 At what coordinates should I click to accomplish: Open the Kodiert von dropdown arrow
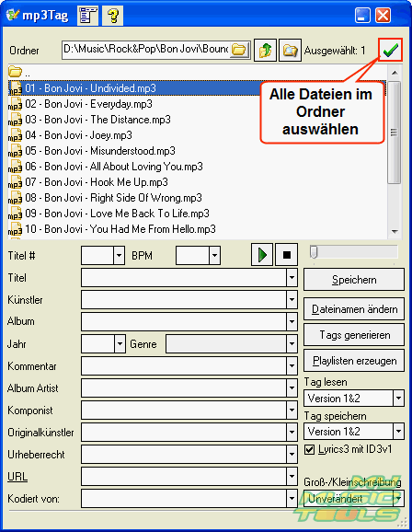point(292,499)
